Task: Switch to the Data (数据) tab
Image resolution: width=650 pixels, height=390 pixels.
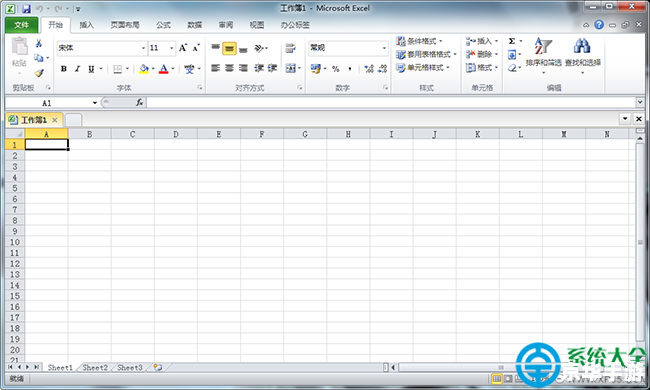Action: [x=194, y=25]
